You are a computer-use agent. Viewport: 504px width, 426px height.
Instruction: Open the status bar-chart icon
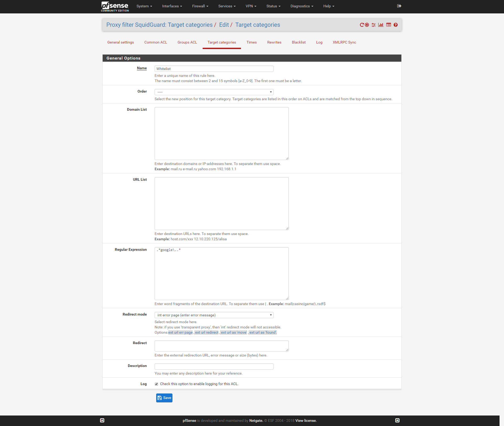(381, 25)
